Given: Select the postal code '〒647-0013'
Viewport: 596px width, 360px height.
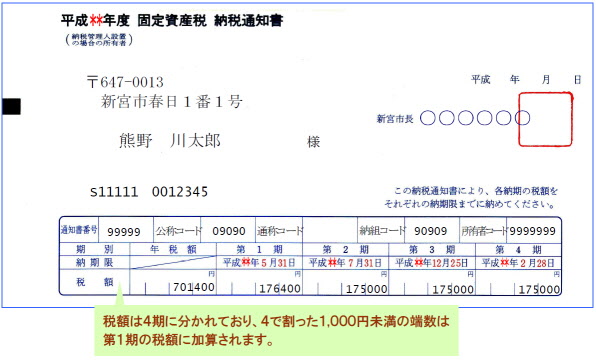Looking at the screenshot, I should pyautogui.click(x=125, y=82).
